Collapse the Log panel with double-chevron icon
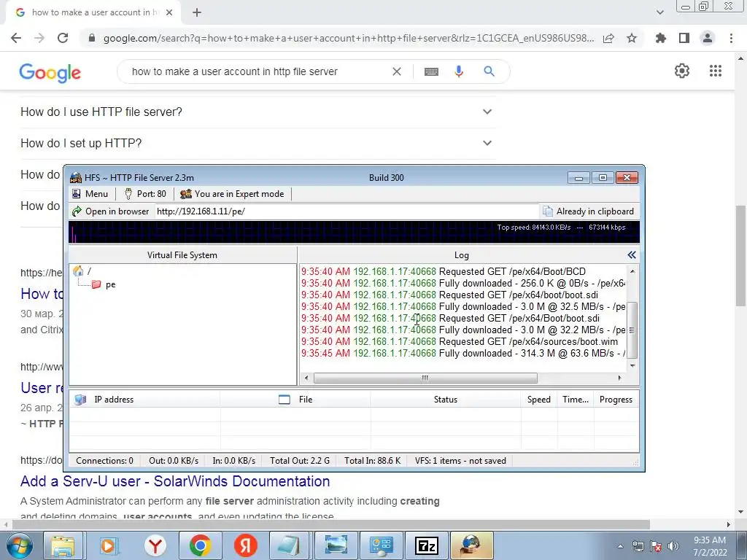 (632, 255)
